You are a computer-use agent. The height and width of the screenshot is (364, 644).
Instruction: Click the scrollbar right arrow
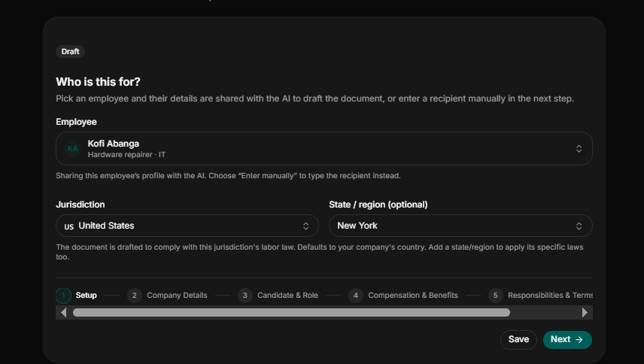(x=585, y=313)
